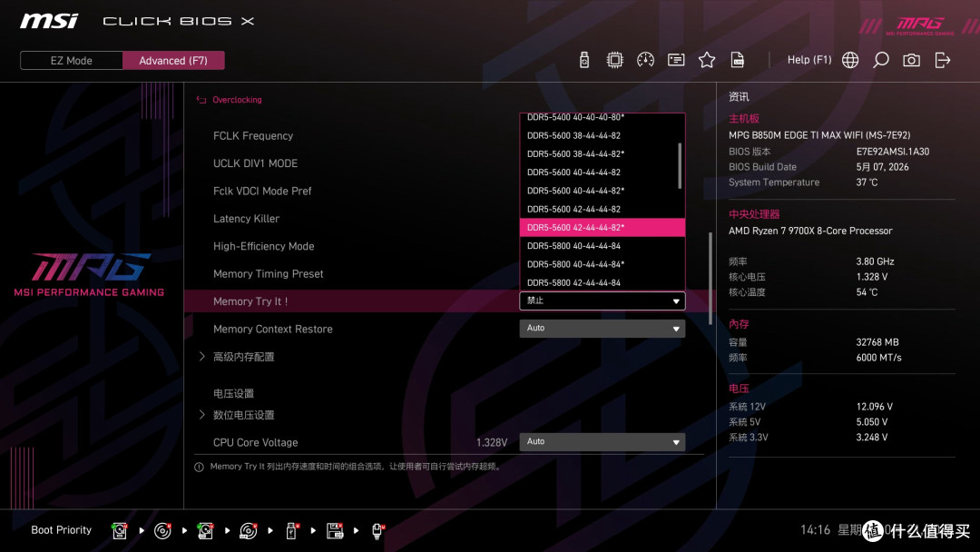Open the speedometer performance gauge icon
Screen dimensions: 980x552
(x=645, y=60)
